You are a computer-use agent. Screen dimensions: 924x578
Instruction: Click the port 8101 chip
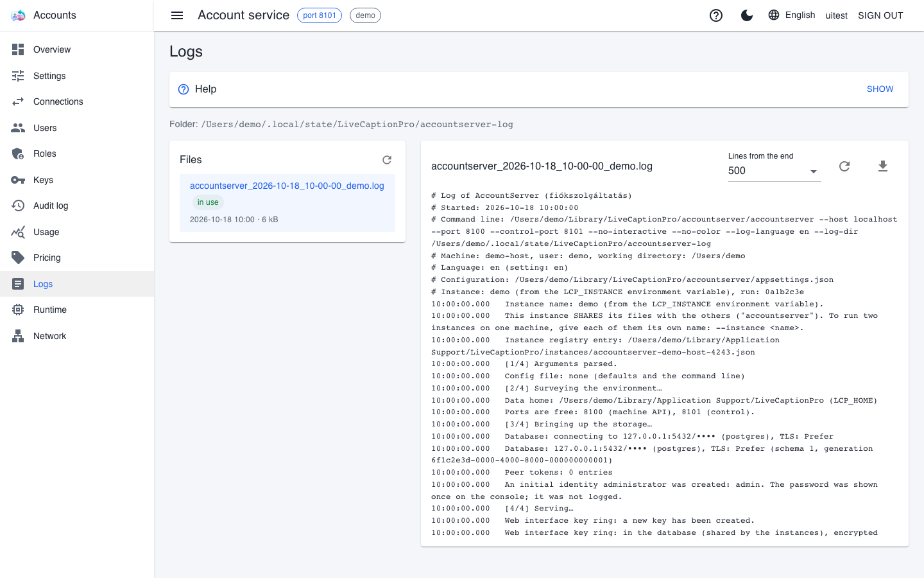pos(320,15)
